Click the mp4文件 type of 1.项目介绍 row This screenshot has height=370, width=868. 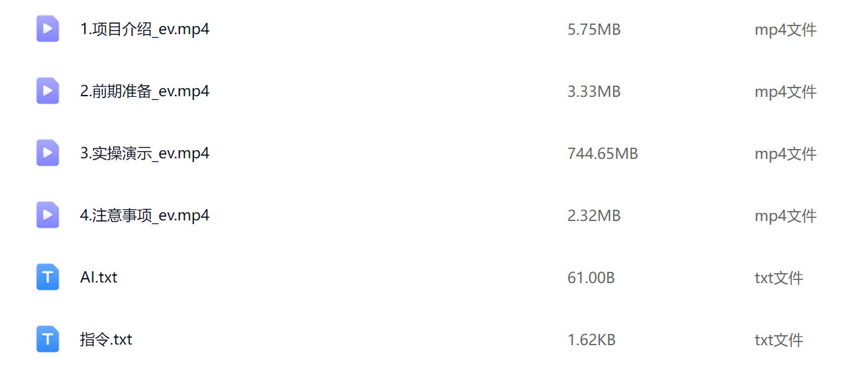pos(786,29)
